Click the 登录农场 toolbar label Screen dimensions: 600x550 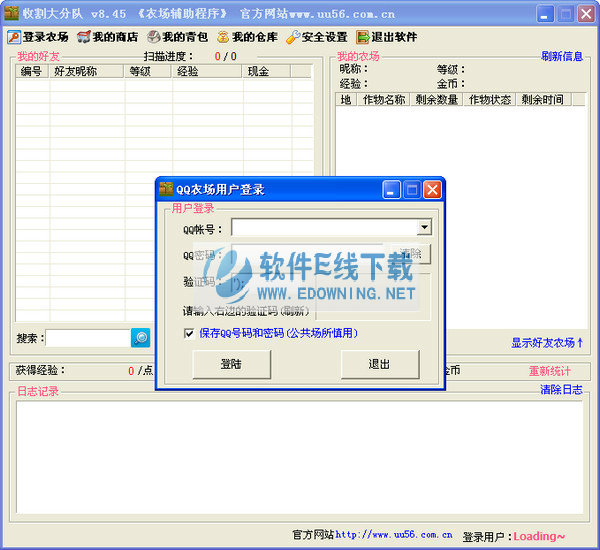tap(46, 37)
